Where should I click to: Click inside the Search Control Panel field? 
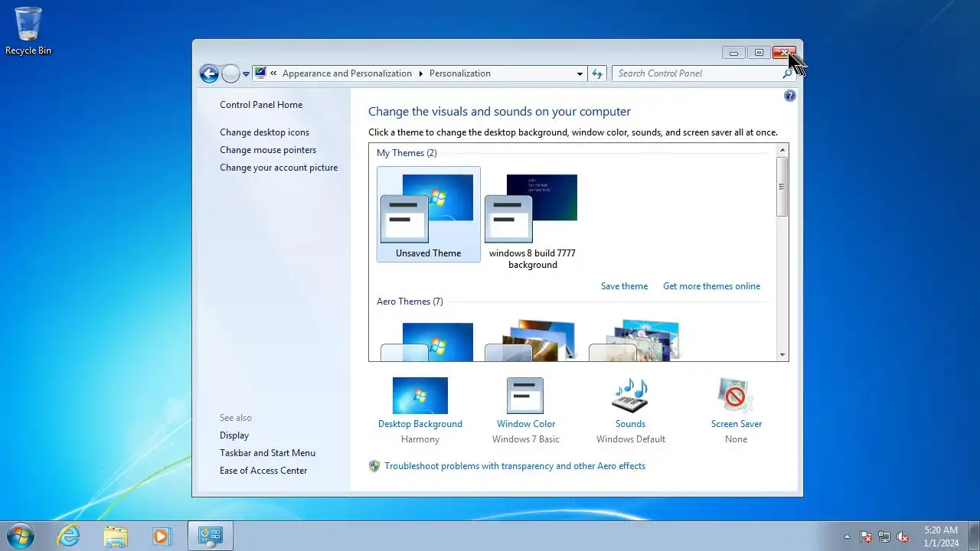697,73
